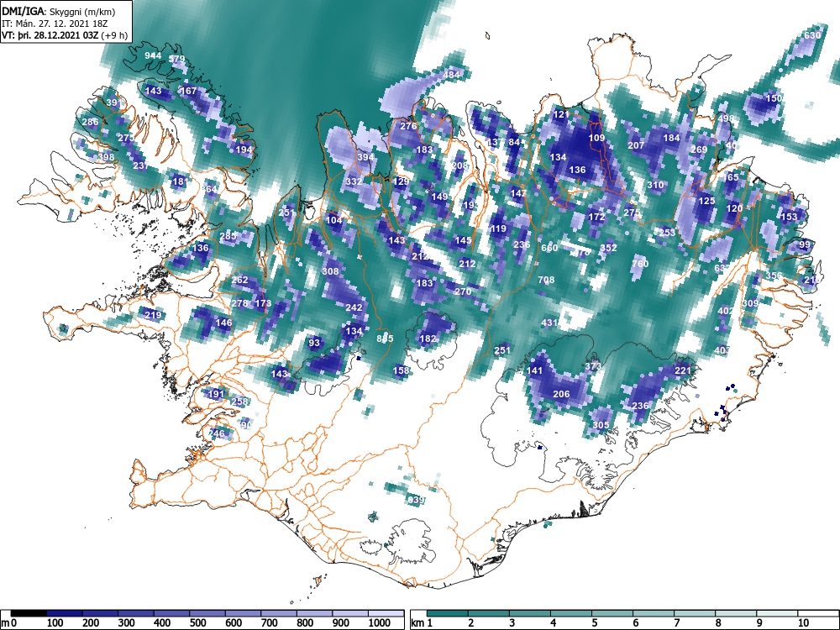Click the visibility value 99
The height and width of the screenshot is (630, 840).
[805, 244]
